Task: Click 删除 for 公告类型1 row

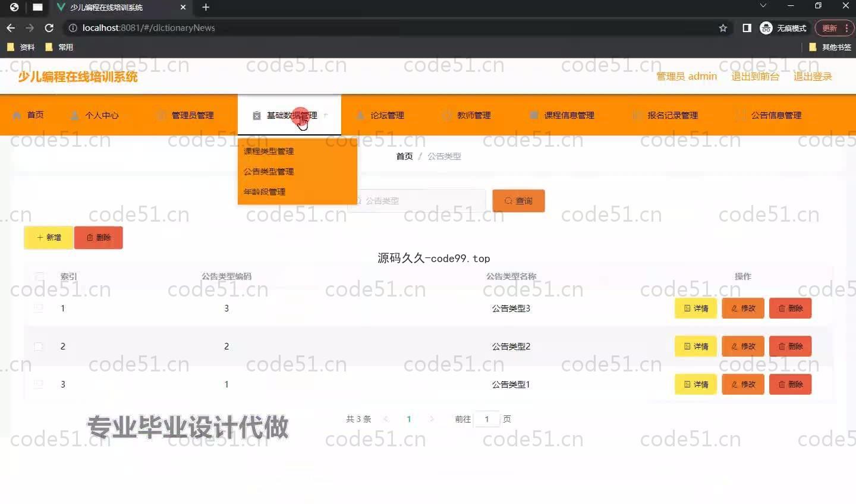Action: point(791,384)
